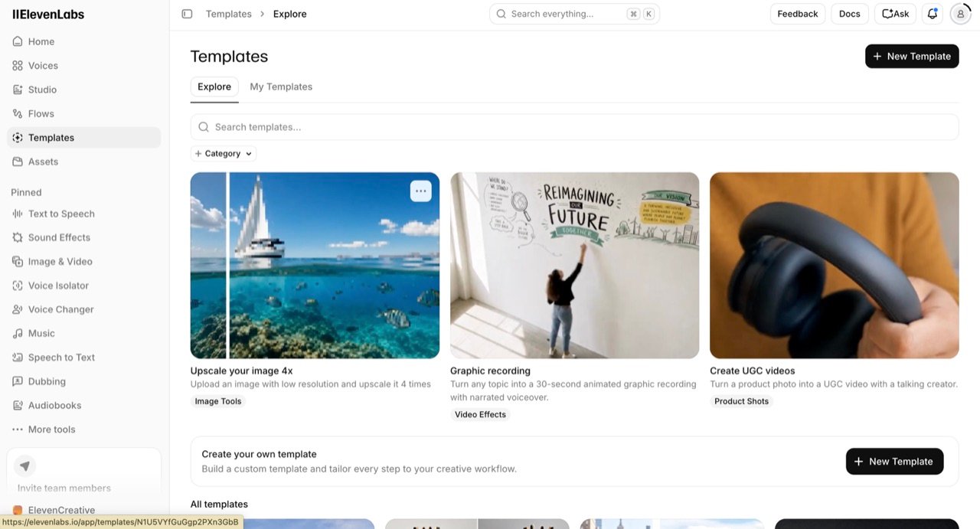The width and height of the screenshot is (980, 529).
Task: Click the paper plane invite icon
Action: [x=25, y=465]
